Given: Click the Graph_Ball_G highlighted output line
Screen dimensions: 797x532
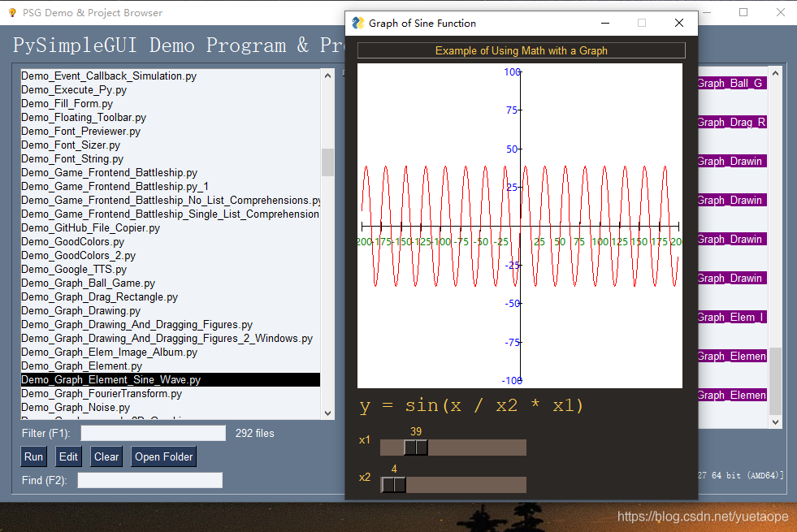Looking at the screenshot, I should click(x=732, y=84).
